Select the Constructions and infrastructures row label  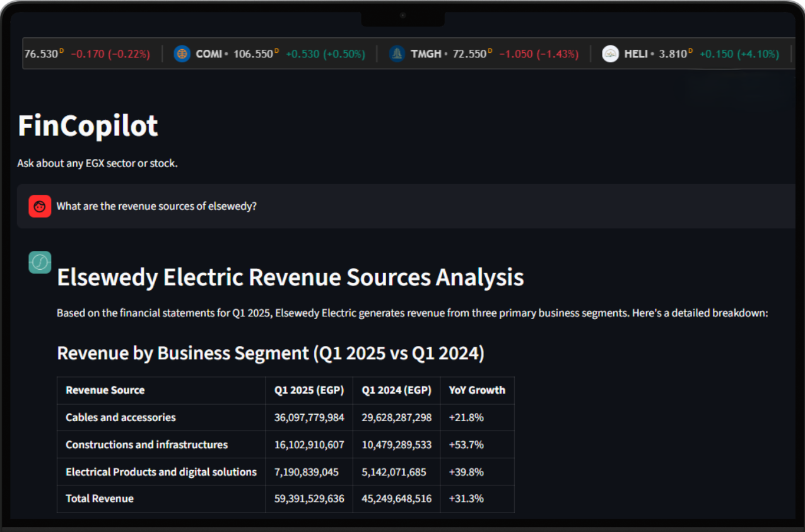coord(146,444)
